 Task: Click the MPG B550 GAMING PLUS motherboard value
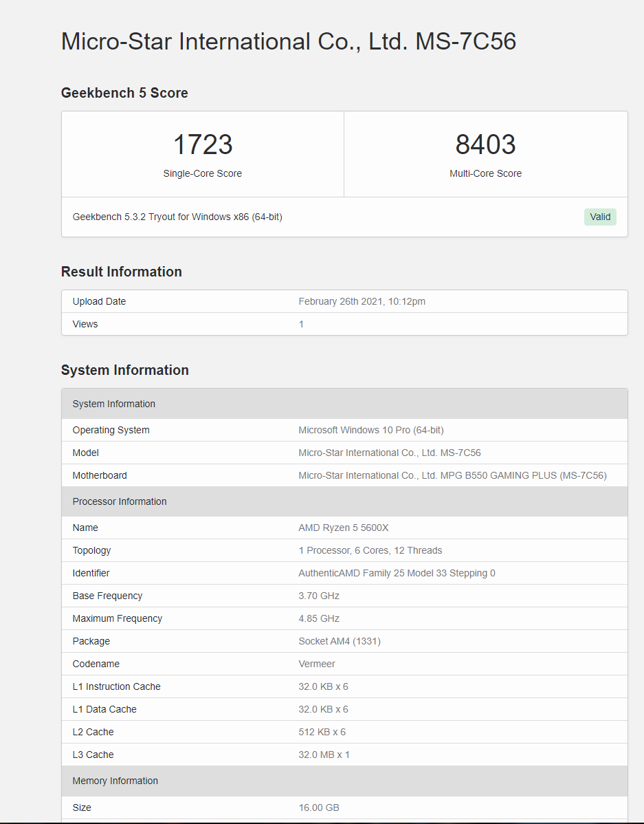pos(452,475)
